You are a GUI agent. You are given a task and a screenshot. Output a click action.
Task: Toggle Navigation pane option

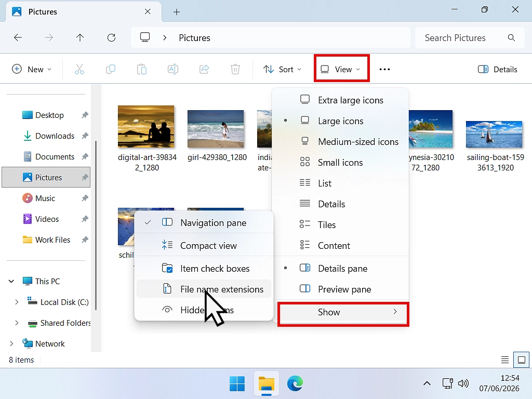pos(205,223)
